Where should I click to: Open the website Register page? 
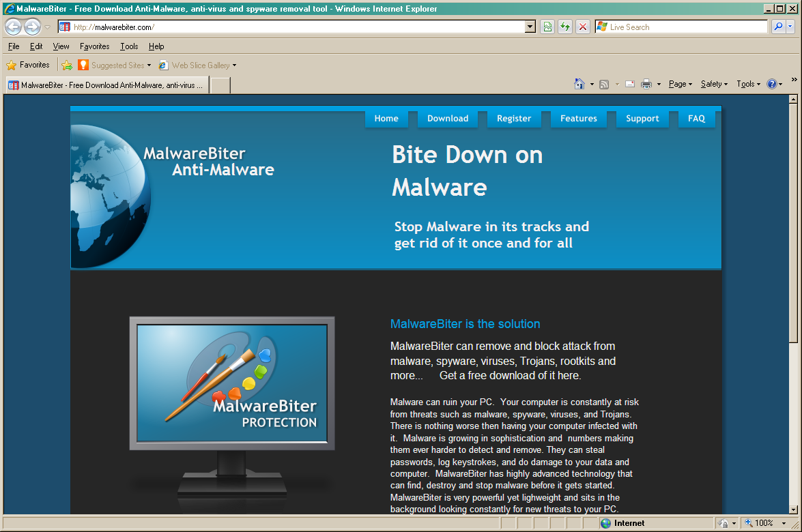pyautogui.click(x=514, y=119)
